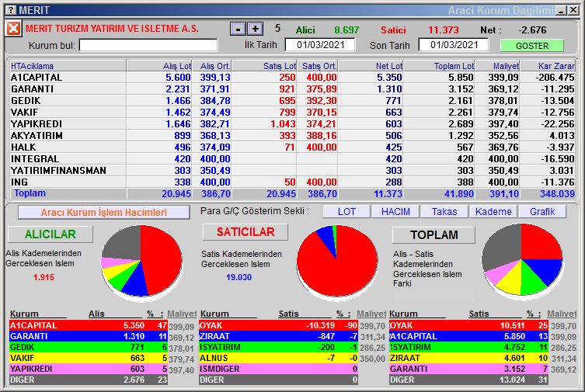This screenshot has width=585, height=392.
Task: Click the TOPLAM total pie chart
Action: 522,260
